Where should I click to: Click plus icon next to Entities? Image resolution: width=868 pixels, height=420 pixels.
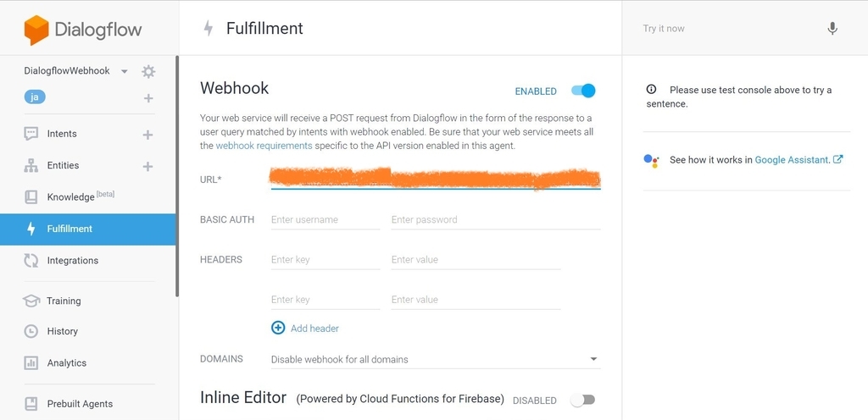click(147, 166)
